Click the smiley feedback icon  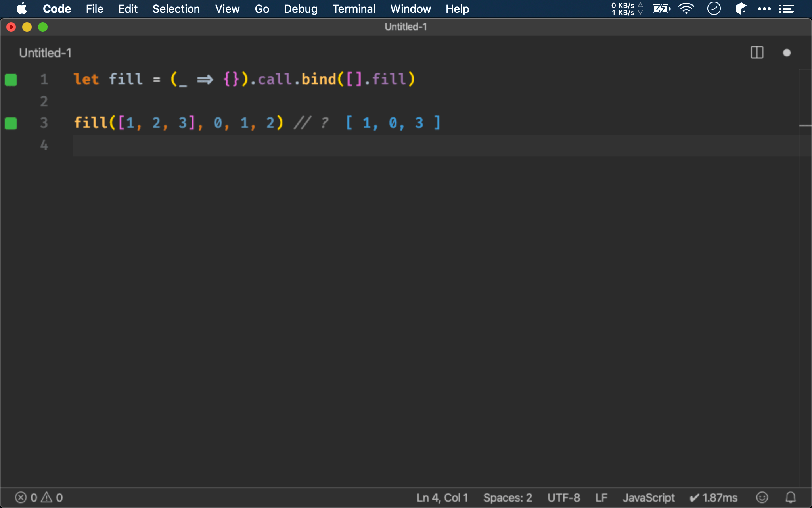point(762,497)
